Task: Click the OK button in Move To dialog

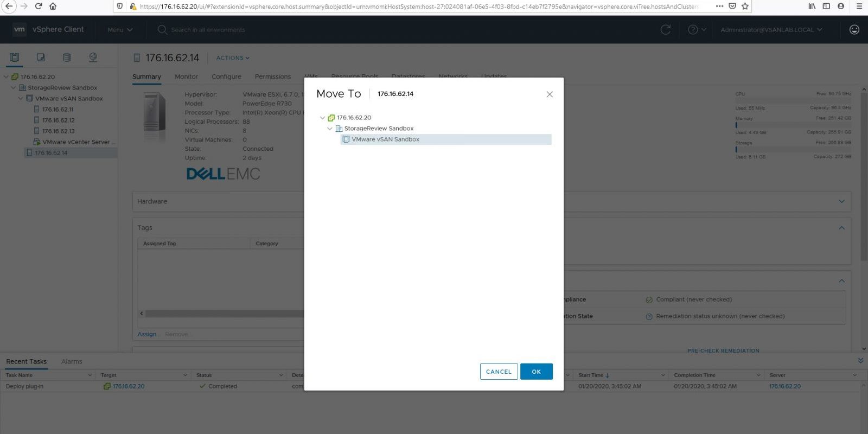Action: tap(536, 372)
